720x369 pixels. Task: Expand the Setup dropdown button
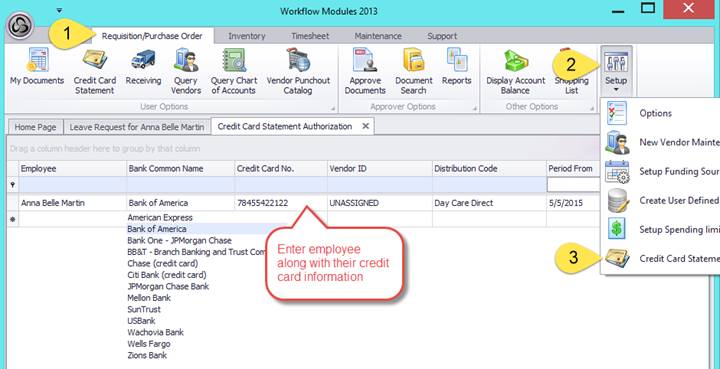[x=616, y=70]
